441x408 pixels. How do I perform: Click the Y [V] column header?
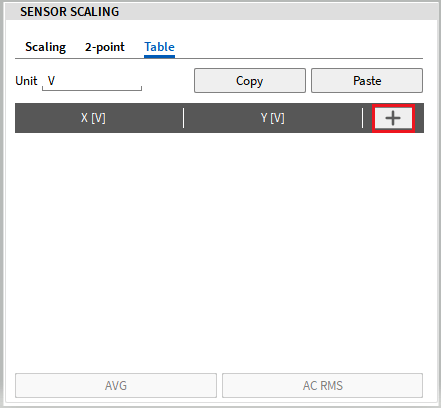(273, 118)
